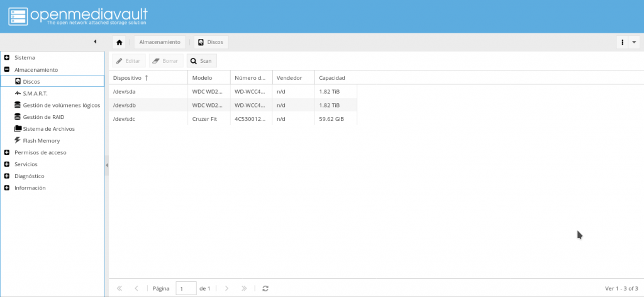Click the Discos breadcrumb
This screenshot has height=297, width=644.
point(211,42)
